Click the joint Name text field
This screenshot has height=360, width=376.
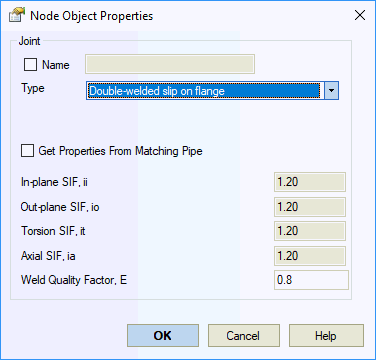(x=170, y=64)
